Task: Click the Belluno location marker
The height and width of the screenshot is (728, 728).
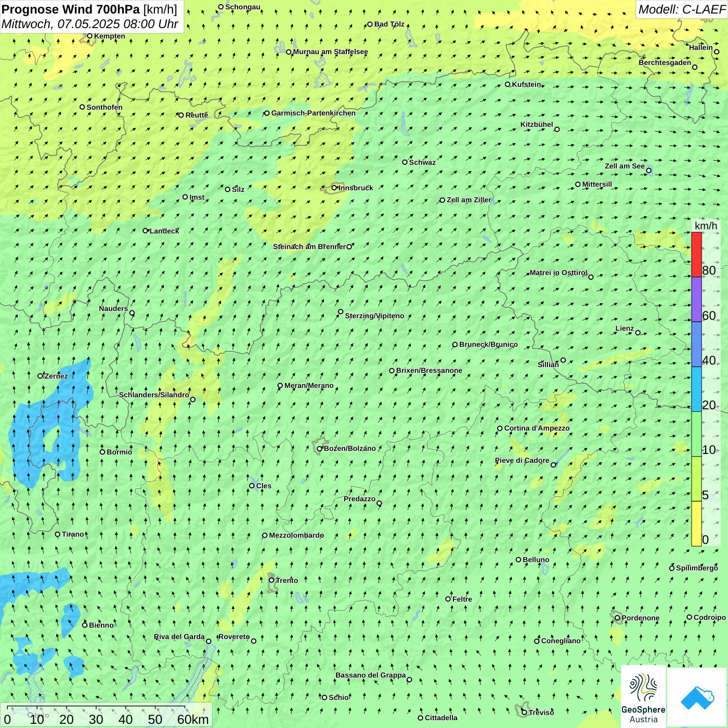Action: coord(518,560)
